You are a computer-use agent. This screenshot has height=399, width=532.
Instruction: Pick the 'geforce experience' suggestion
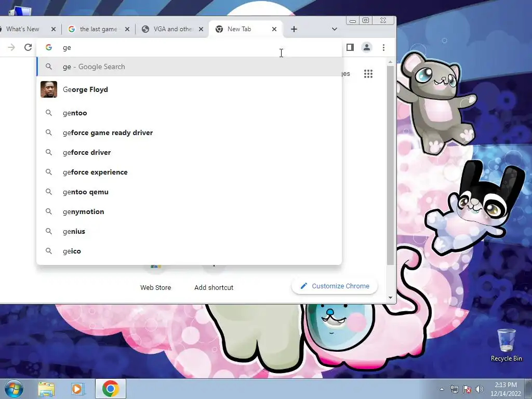[x=189, y=172]
